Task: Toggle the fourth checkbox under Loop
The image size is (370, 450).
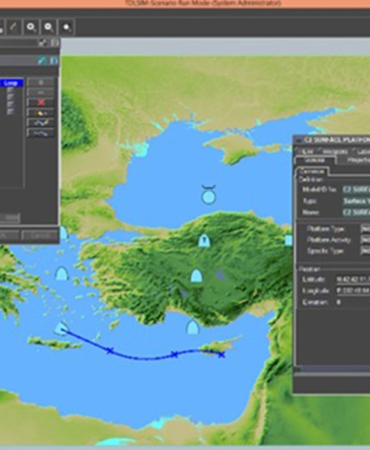Action: coord(10,112)
